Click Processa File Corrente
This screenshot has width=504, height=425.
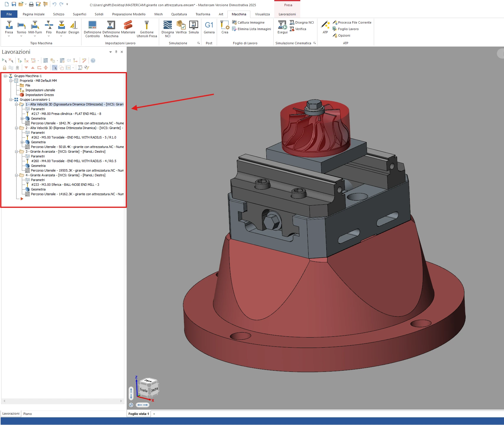tap(354, 22)
